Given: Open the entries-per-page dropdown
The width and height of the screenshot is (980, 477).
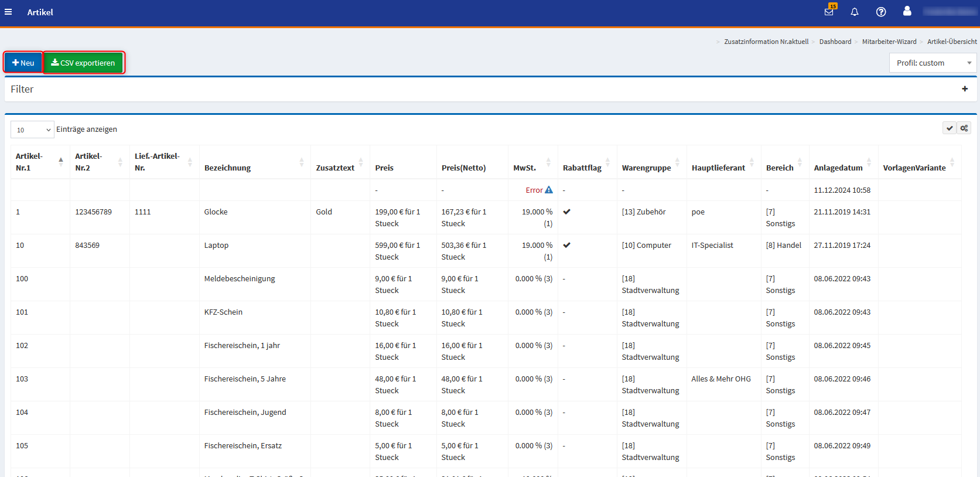Looking at the screenshot, I should [32, 130].
